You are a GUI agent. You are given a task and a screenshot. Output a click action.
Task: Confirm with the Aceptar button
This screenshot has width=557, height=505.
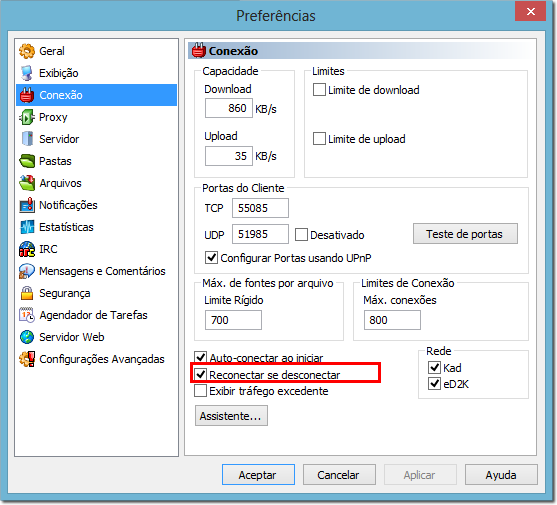point(258,475)
